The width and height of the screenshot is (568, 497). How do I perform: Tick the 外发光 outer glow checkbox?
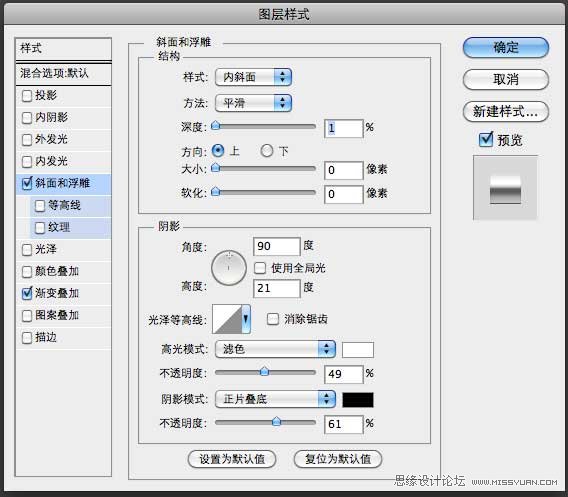pos(27,140)
